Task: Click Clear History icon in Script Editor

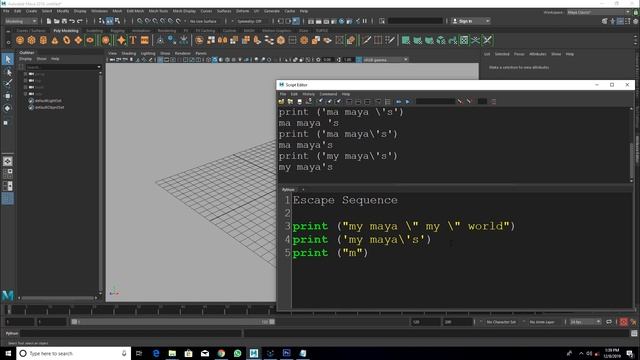Action: click(320, 101)
